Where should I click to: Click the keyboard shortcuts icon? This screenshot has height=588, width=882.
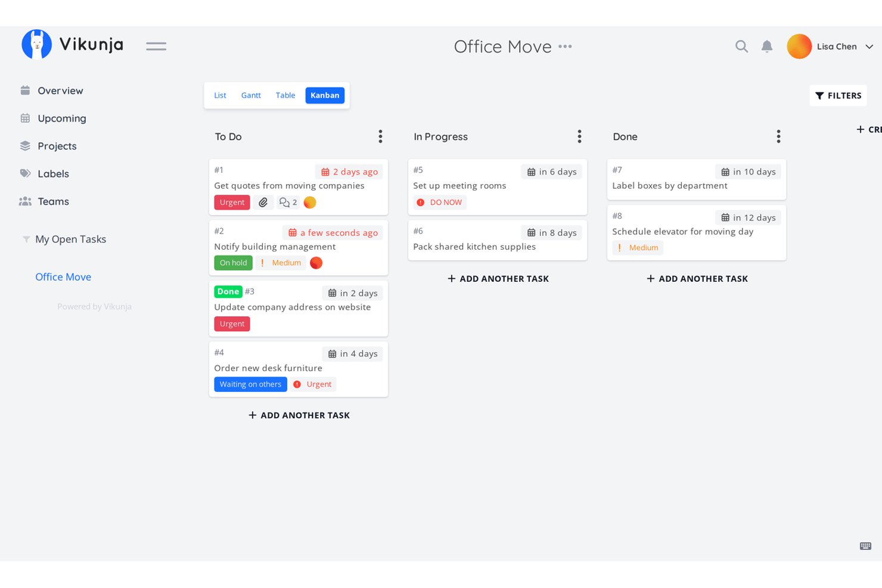(866, 546)
